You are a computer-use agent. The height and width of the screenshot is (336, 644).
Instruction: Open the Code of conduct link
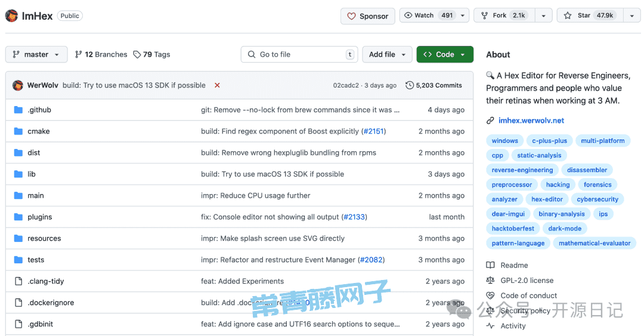(528, 295)
